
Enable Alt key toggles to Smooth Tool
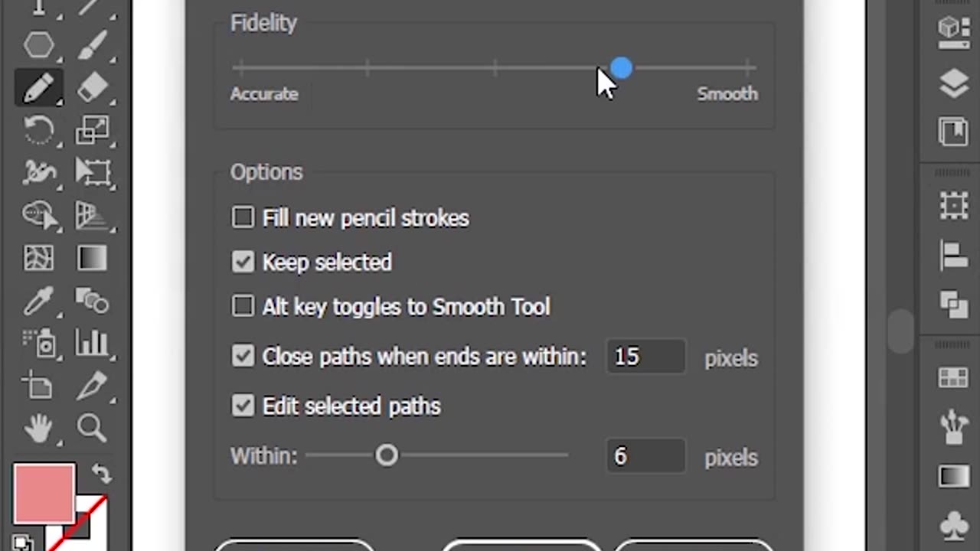click(x=243, y=306)
